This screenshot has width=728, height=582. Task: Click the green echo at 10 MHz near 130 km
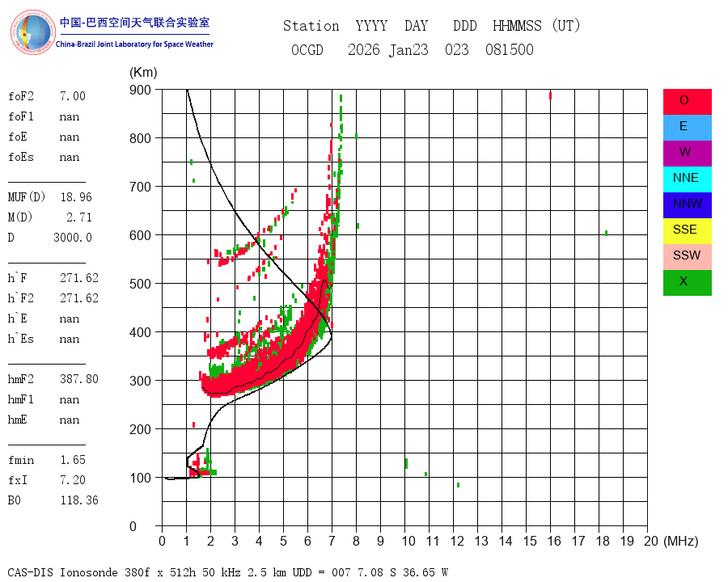[x=406, y=463]
